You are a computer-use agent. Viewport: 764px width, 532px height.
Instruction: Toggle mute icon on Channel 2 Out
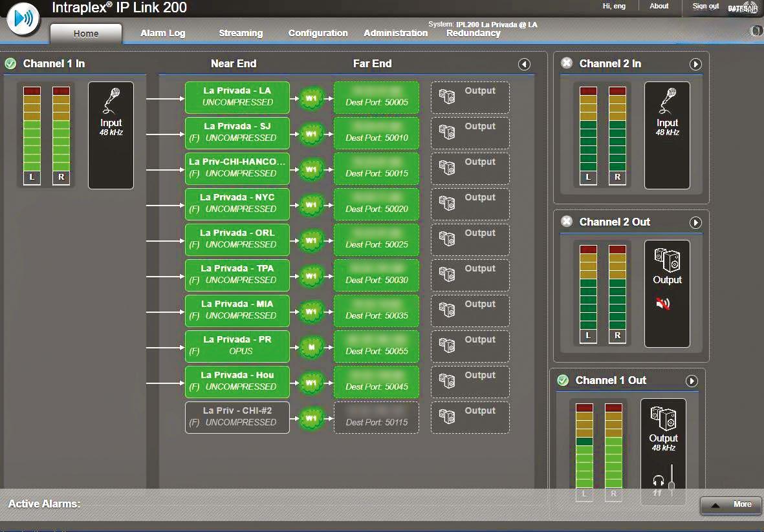662,304
